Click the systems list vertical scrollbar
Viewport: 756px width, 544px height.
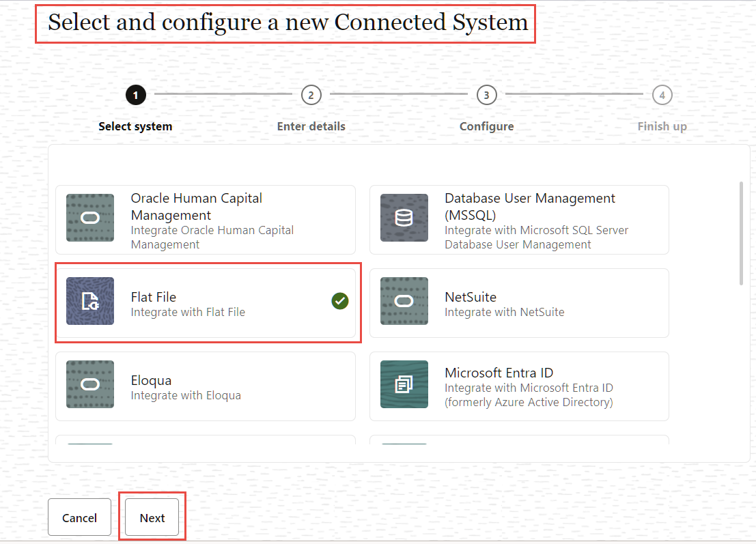coord(741,233)
